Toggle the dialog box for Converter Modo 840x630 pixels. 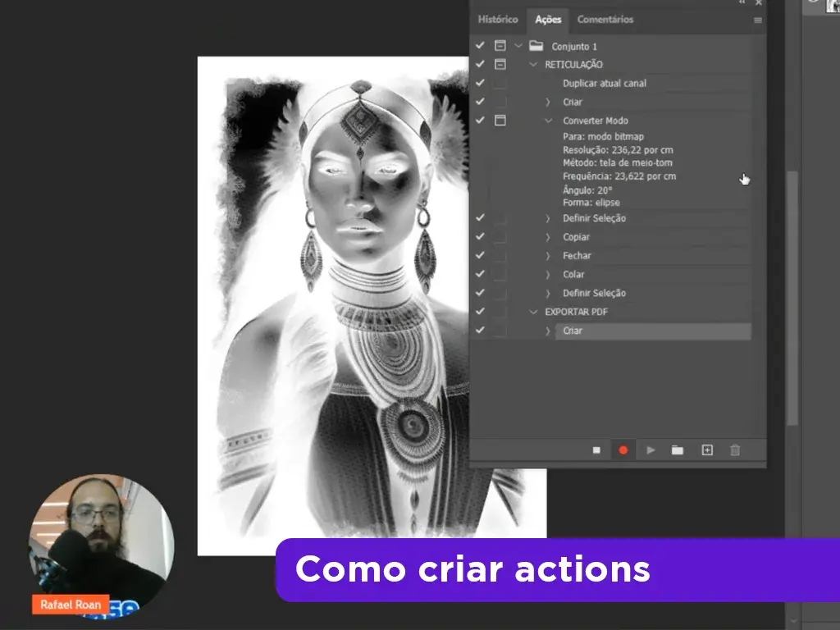coord(501,121)
